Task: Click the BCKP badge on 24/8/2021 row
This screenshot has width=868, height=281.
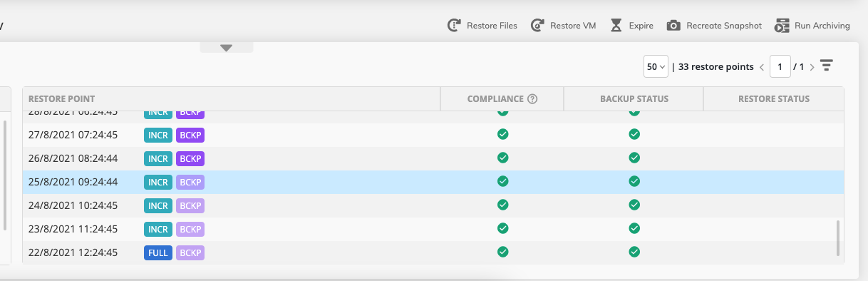Action: 190,205
